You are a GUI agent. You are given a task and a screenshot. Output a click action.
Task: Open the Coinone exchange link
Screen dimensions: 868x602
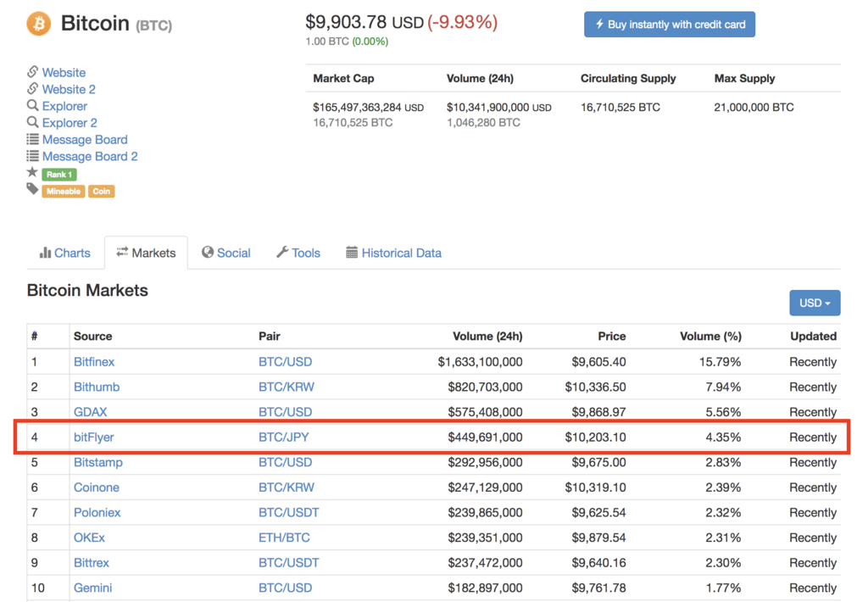(97, 488)
